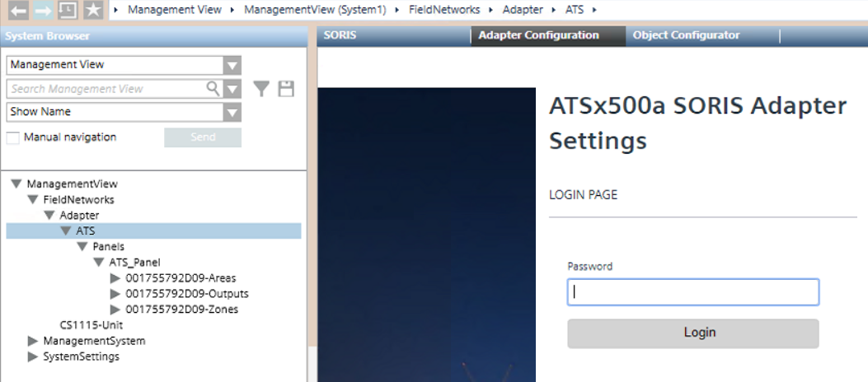Collapse the ATS_Panel tree node
868x382 pixels.
pyautogui.click(x=99, y=263)
